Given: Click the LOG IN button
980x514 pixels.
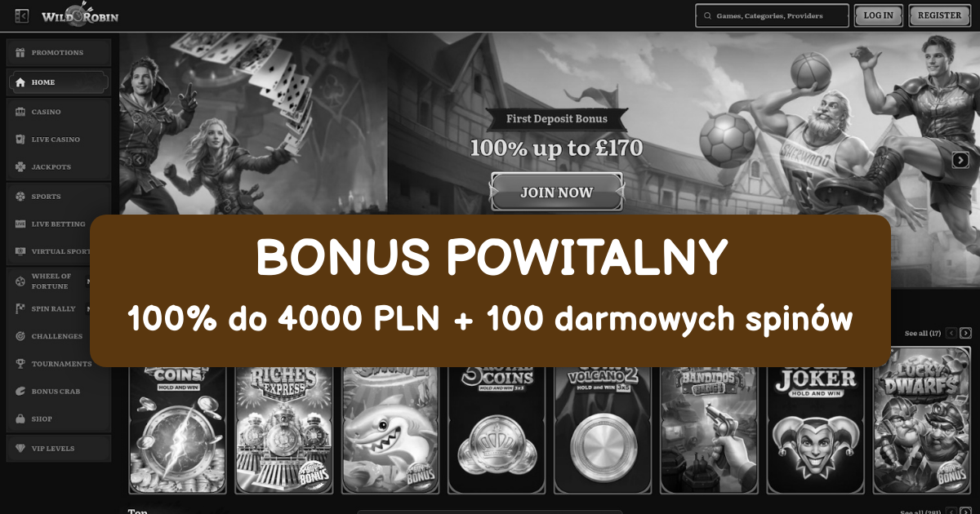Looking at the screenshot, I should pyautogui.click(x=879, y=16).
